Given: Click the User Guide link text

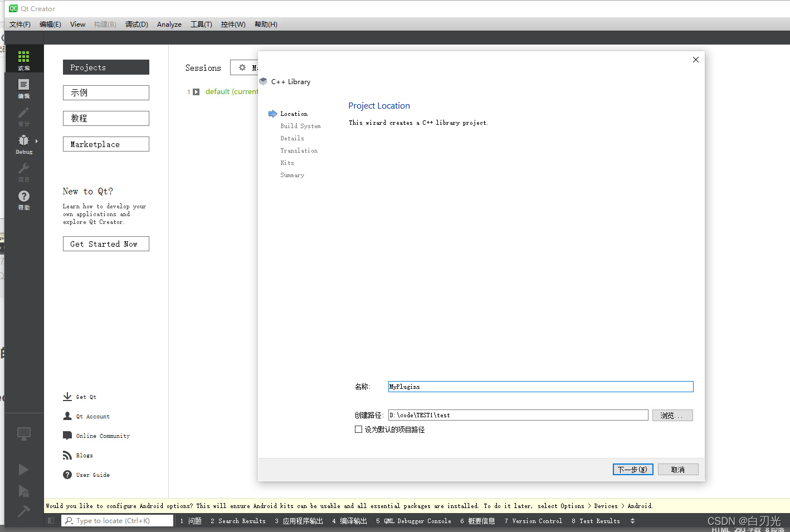Looking at the screenshot, I should (x=93, y=475).
